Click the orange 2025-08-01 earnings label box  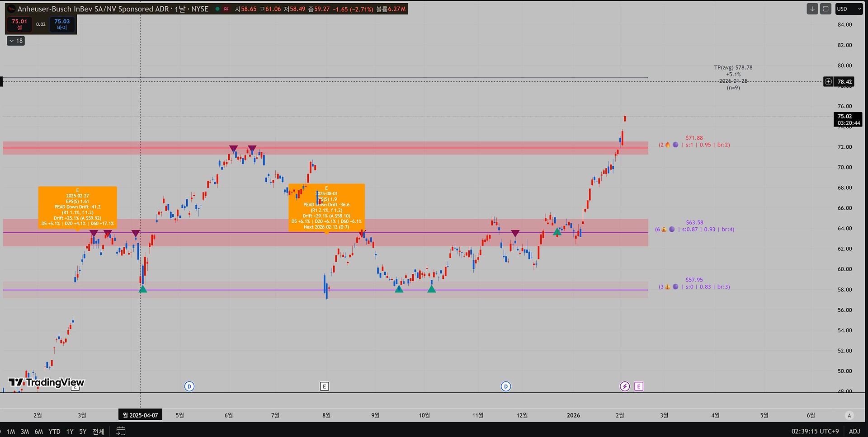tap(326, 207)
